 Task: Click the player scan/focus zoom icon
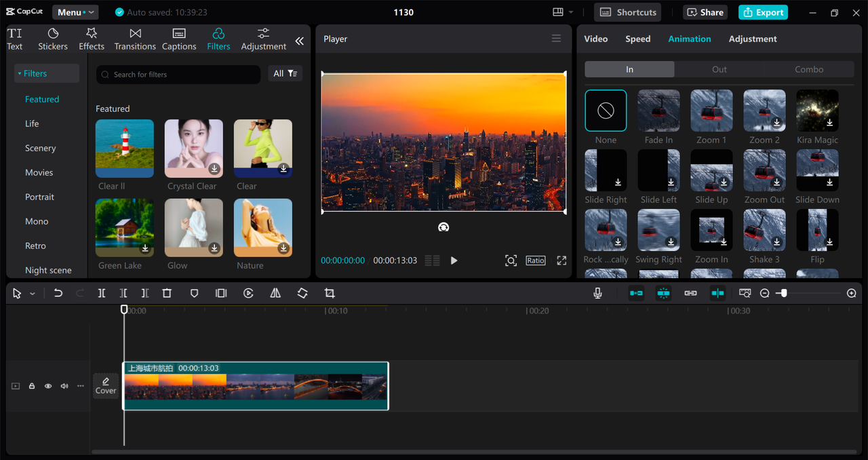(511, 261)
